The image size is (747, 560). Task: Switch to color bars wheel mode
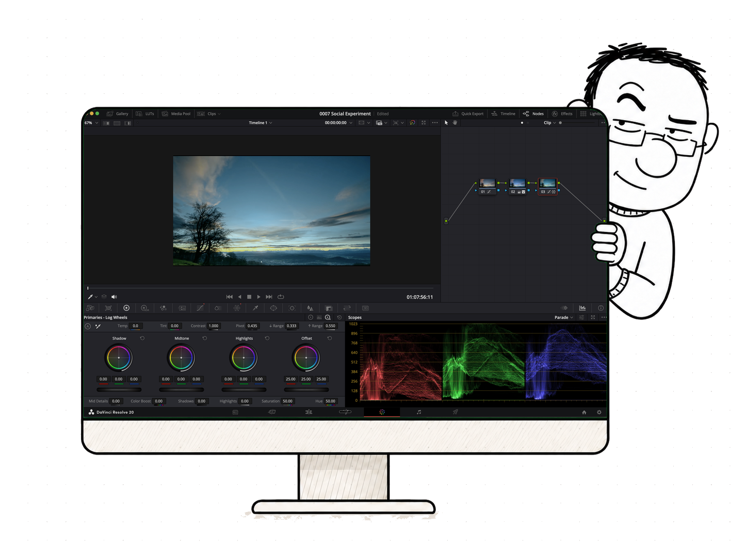tap(319, 317)
